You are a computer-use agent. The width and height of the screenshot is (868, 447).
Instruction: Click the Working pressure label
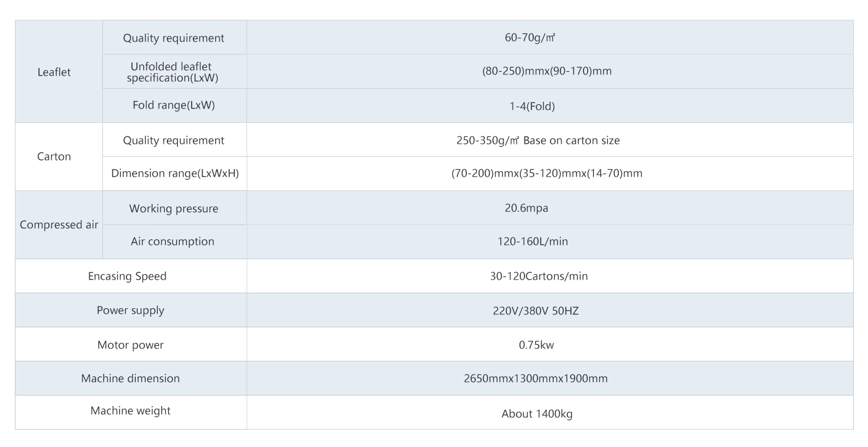[x=174, y=208]
